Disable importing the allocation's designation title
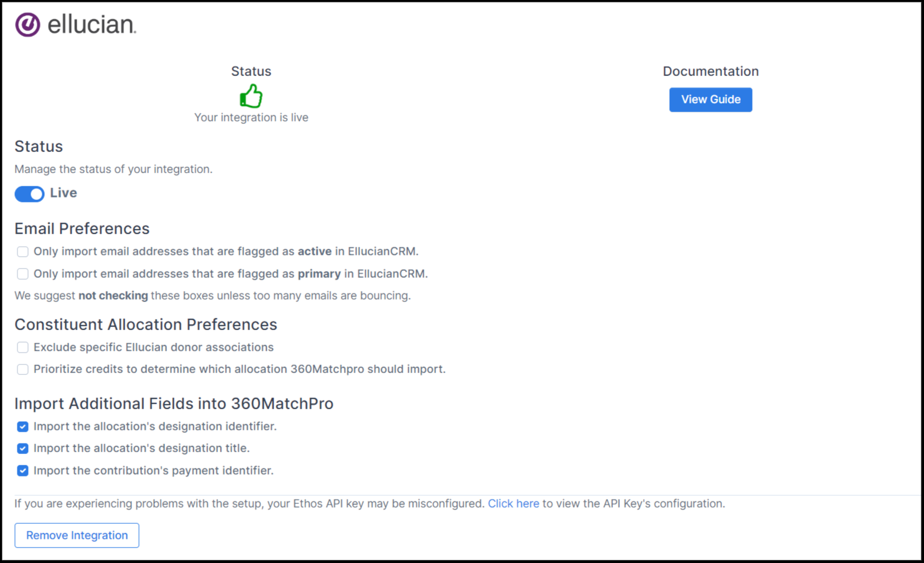Screen dimensions: 924x563 (22, 448)
